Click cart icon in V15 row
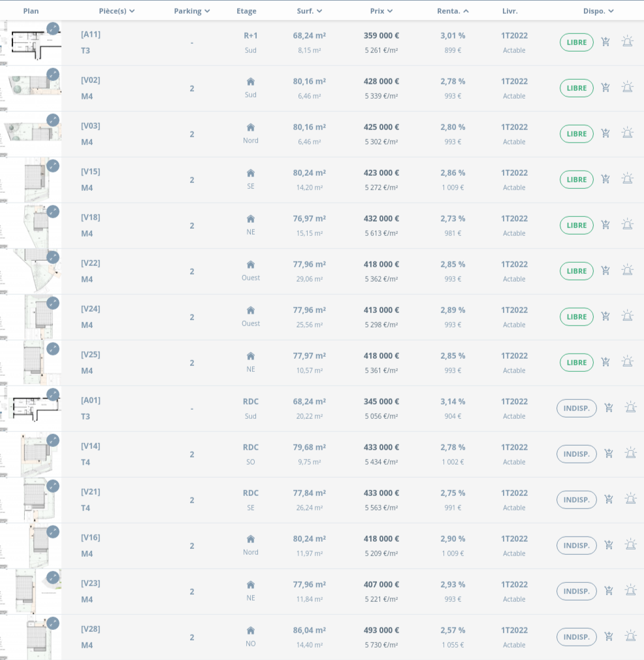Image resolution: width=644 pixels, height=660 pixels. pos(605,179)
